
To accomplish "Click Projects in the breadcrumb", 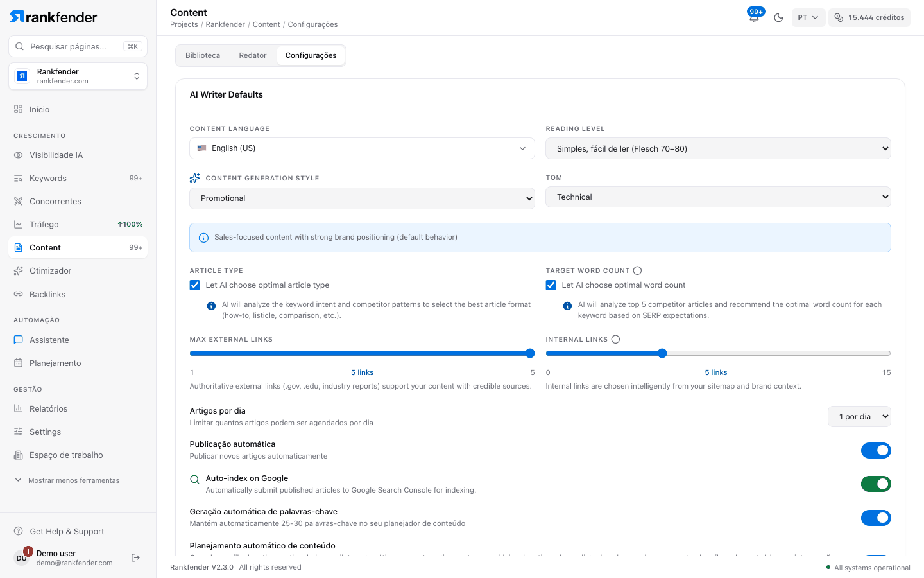I will 184,24.
